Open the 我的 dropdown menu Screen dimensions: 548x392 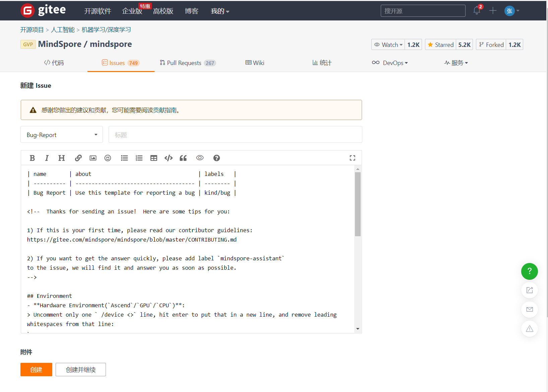tap(220, 11)
